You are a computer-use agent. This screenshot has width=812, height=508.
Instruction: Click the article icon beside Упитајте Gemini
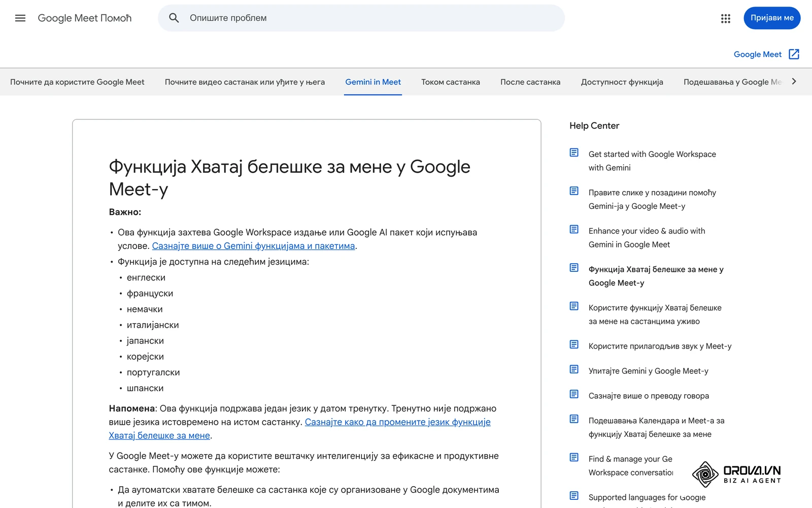click(574, 369)
